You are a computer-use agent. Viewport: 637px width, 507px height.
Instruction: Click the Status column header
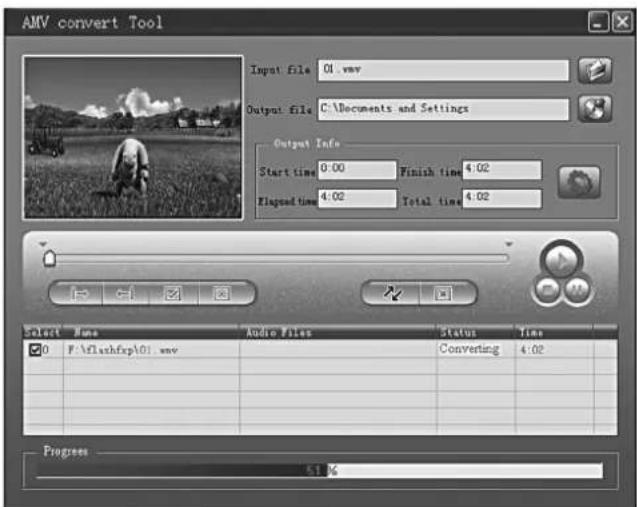point(476,332)
